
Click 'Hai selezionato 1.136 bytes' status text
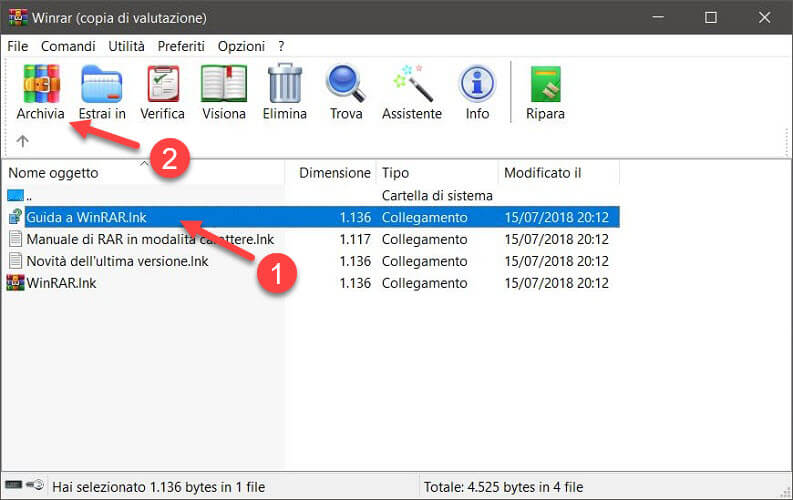coord(159,487)
